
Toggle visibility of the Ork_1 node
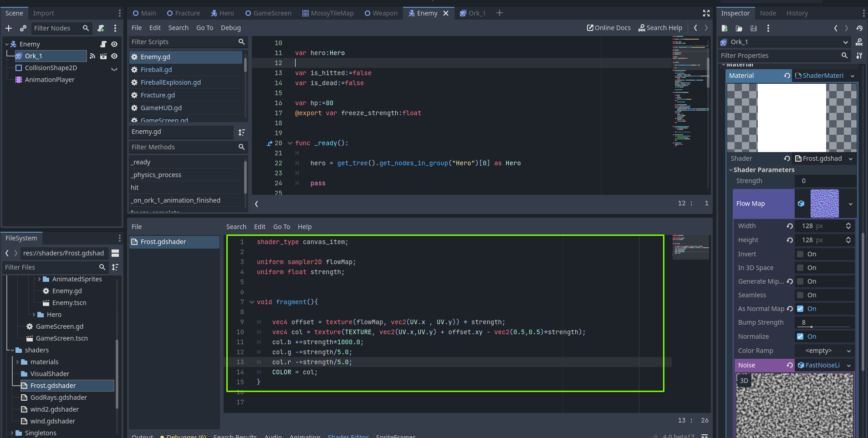(x=114, y=56)
